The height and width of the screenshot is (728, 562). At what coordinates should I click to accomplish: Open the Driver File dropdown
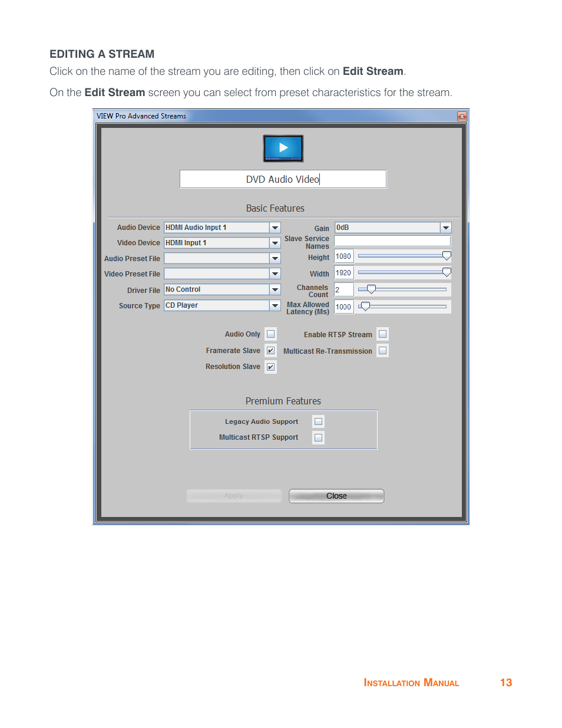click(x=275, y=289)
